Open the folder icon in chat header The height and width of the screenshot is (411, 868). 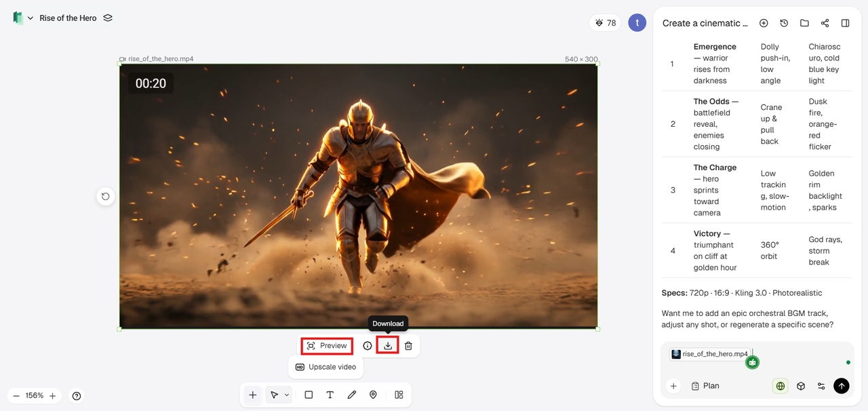804,23
